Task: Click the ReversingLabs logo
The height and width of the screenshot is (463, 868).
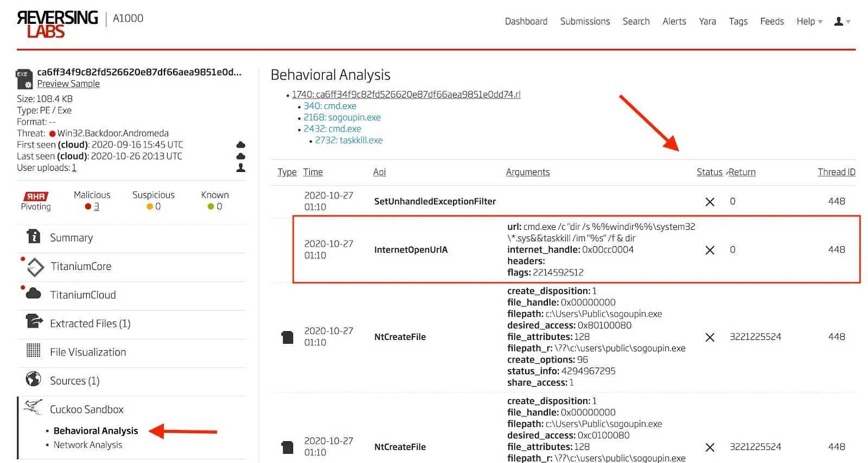Action: click(x=57, y=24)
